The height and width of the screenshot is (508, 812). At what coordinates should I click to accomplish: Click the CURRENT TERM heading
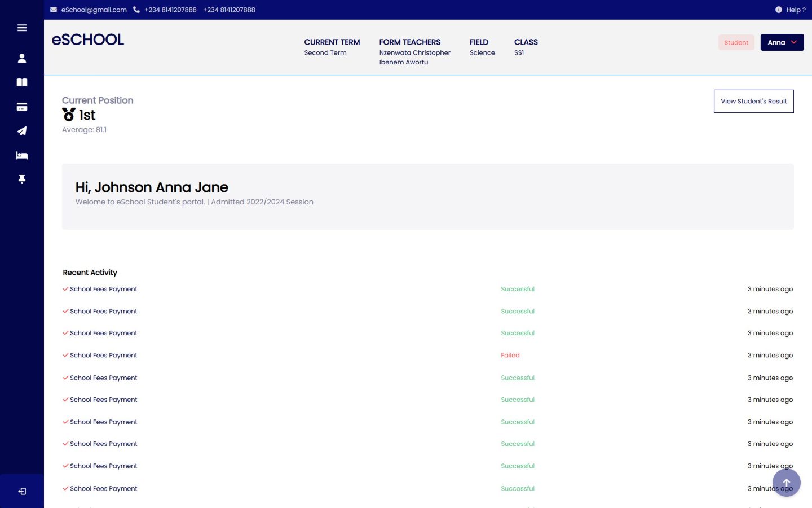[332, 42]
